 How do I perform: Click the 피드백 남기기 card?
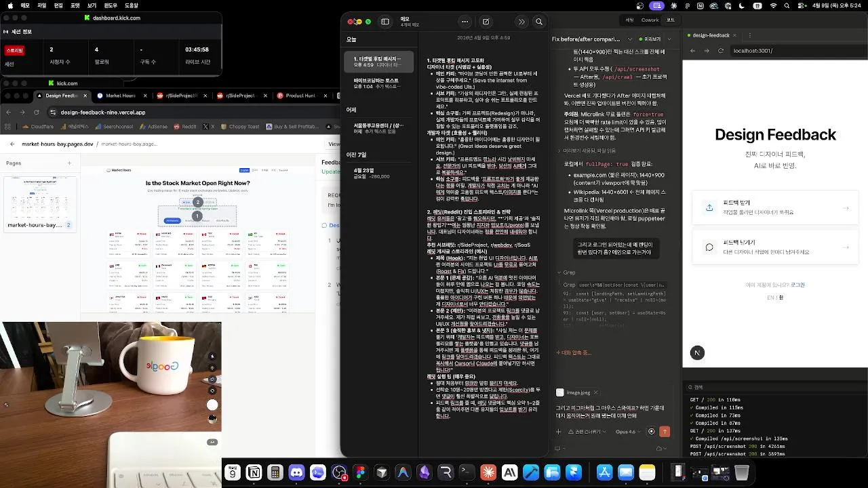[x=775, y=247]
